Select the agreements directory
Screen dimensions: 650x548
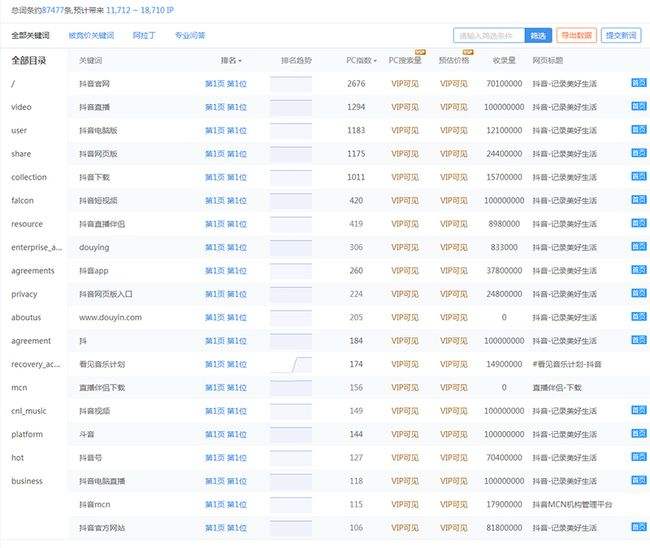tap(33, 271)
